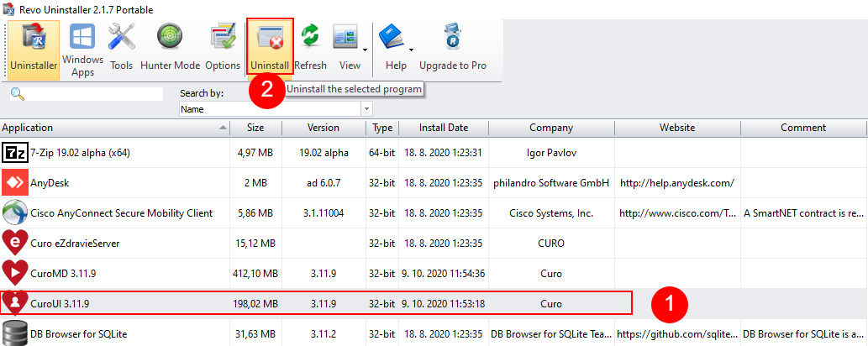Select DB Browser for SQLite entry
The image size is (868, 346).
pos(80,333)
